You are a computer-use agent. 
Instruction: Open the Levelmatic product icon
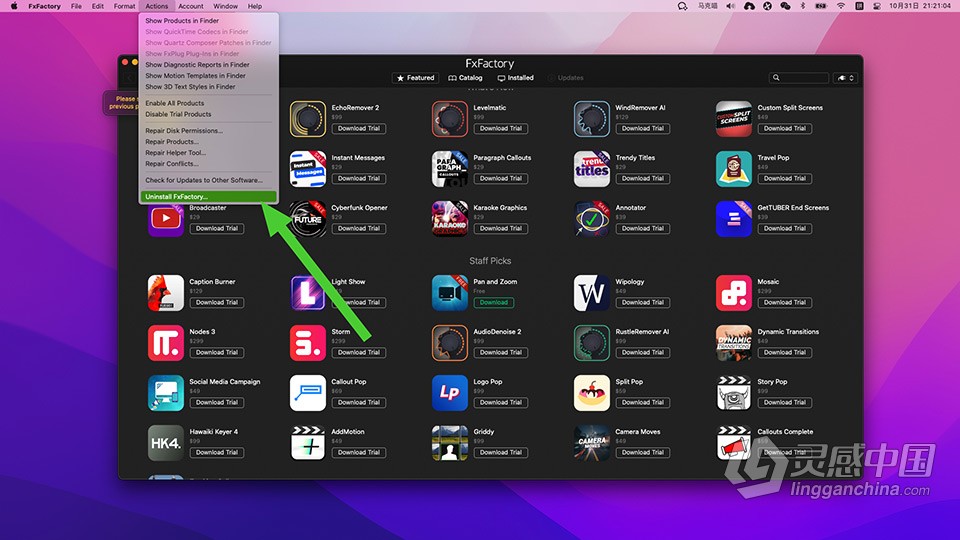click(x=449, y=119)
